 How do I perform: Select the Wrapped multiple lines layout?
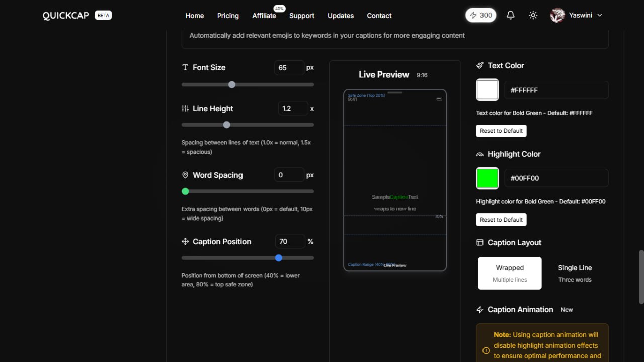point(510,273)
